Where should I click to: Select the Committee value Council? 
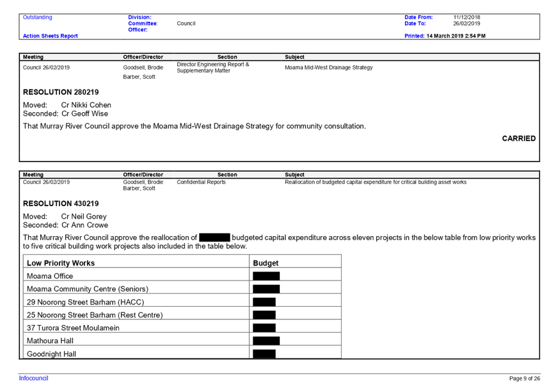[186, 24]
